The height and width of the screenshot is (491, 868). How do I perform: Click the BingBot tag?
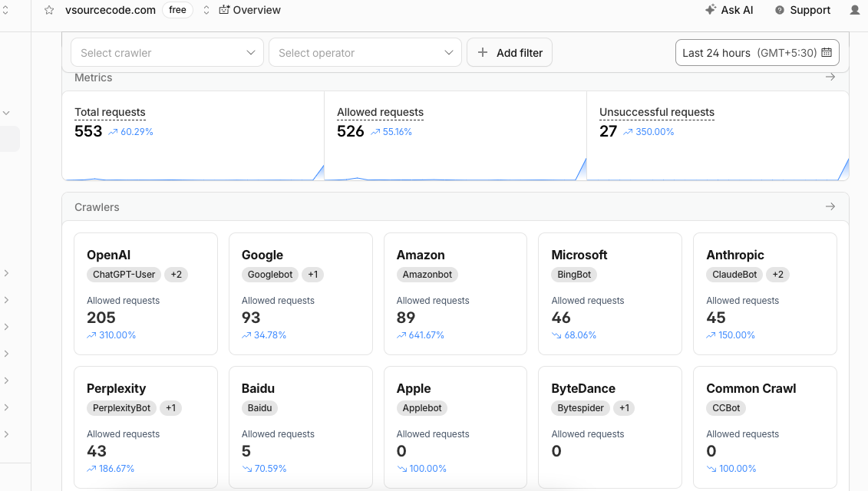(574, 275)
